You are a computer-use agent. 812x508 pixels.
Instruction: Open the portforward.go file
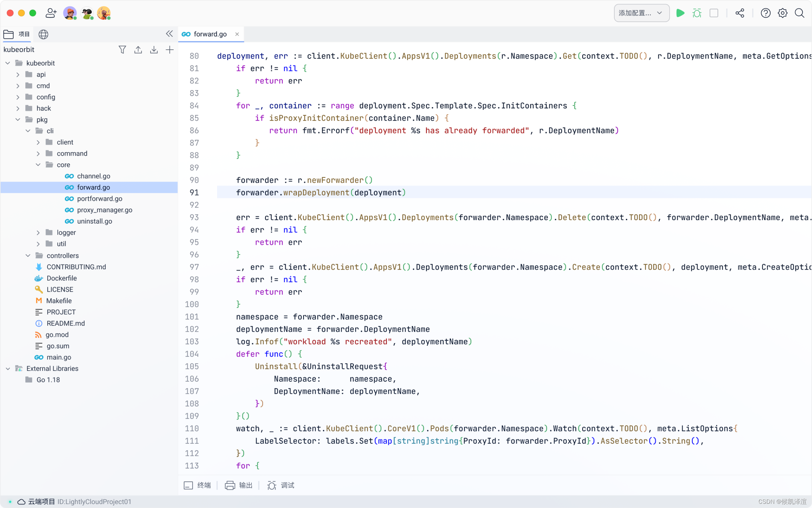pyautogui.click(x=99, y=199)
